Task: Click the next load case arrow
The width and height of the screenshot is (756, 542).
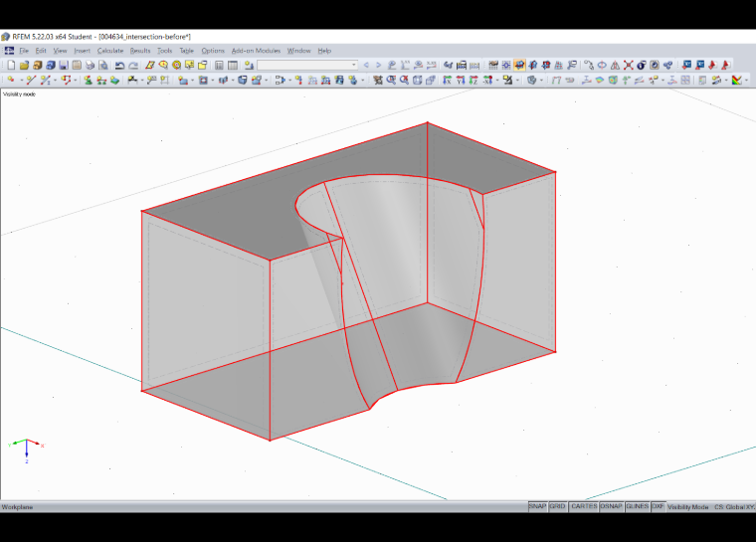Action: click(x=378, y=65)
